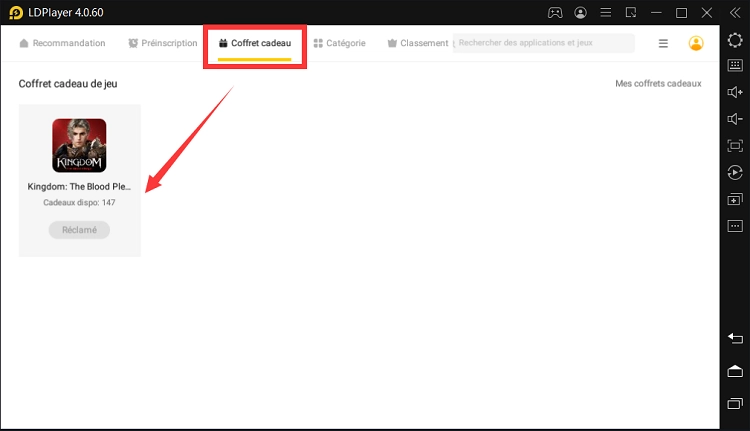Screen dimensions: 750x431
Task: Collapse the sidebar with double-chevron arrow
Action: (735, 13)
